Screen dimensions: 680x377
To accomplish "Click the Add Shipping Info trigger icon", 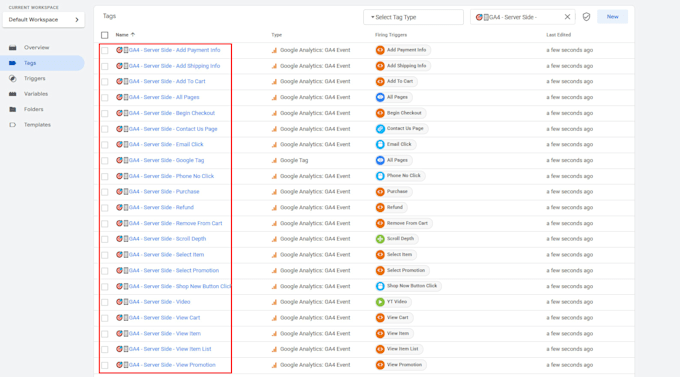I will coord(380,66).
